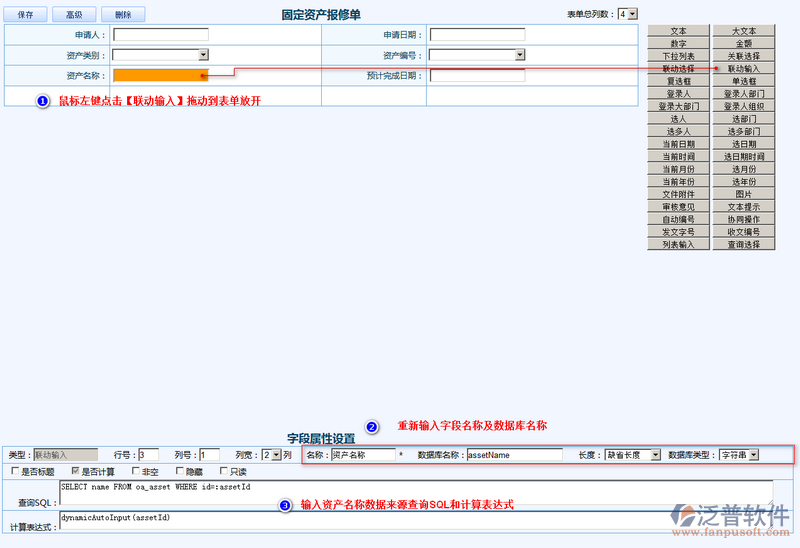Select the 当前时间 field button
Viewport: 800px width, 548px height.
678,157
